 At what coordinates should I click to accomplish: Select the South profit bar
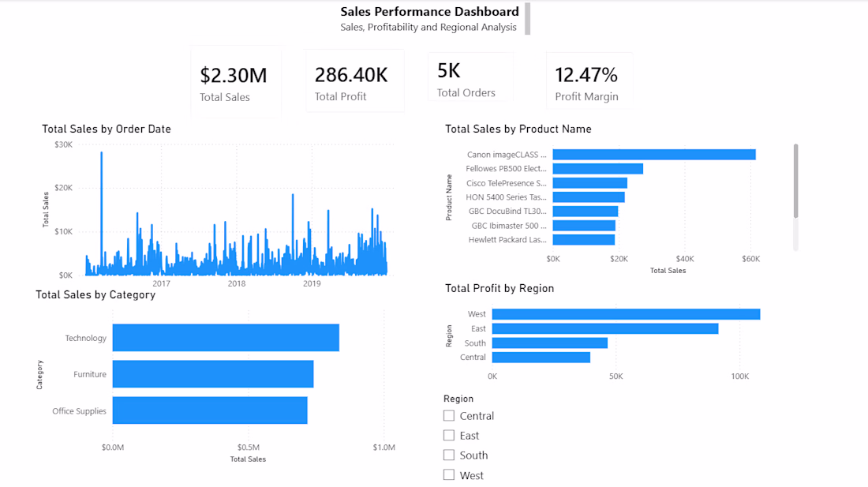click(550, 343)
